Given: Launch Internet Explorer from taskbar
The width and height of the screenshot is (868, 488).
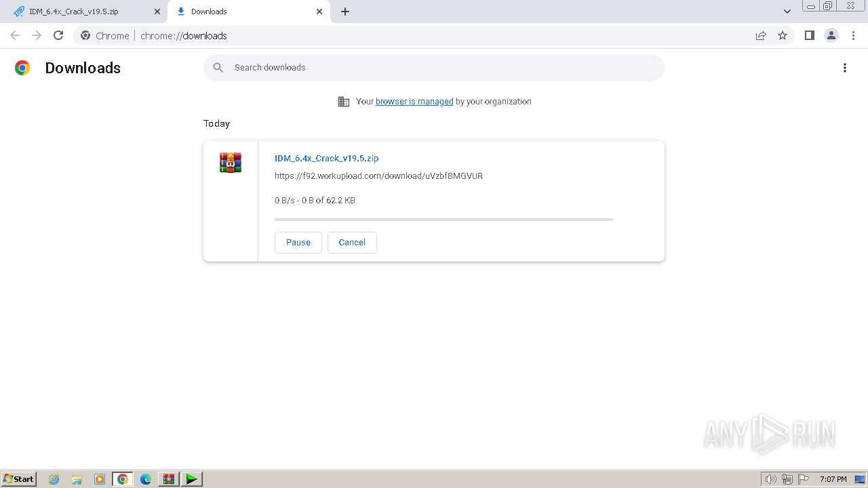Looking at the screenshot, I should tap(54, 479).
